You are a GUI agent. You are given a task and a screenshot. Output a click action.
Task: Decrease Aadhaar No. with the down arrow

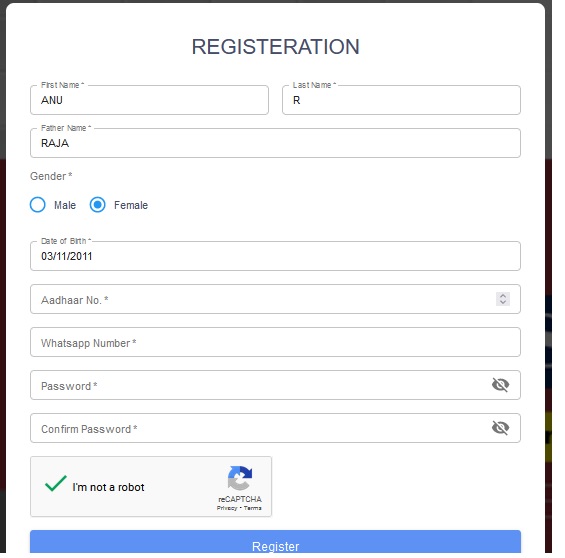pyautogui.click(x=503, y=302)
